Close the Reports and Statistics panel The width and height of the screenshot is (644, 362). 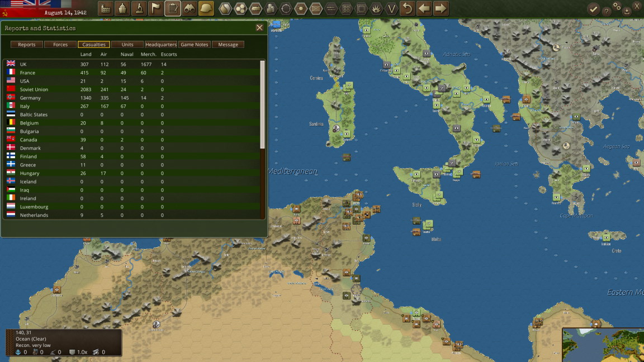(259, 28)
